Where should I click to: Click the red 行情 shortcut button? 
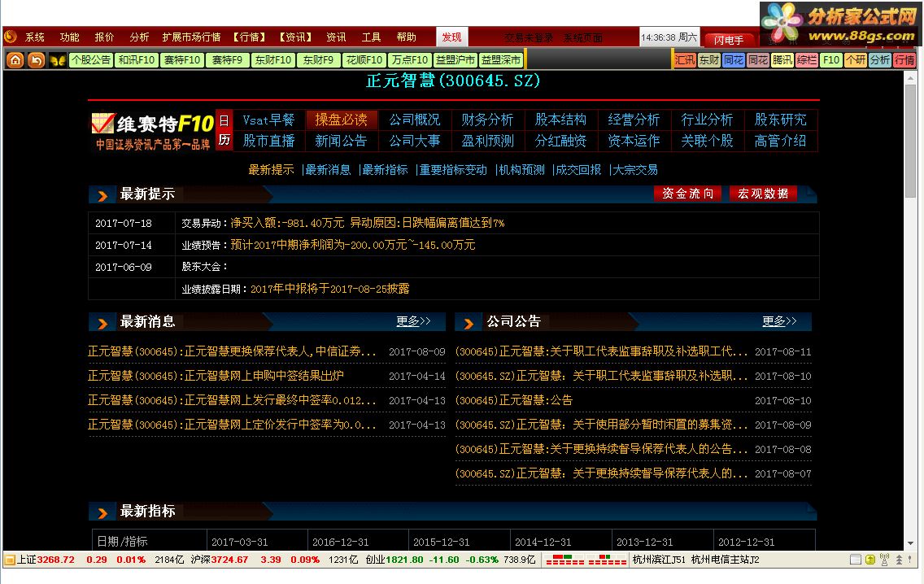click(904, 59)
